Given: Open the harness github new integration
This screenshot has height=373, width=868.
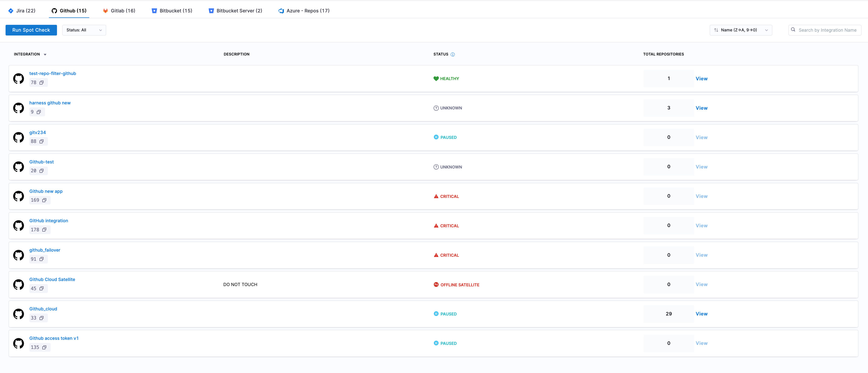Looking at the screenshot, I should [x=50, y=103].
